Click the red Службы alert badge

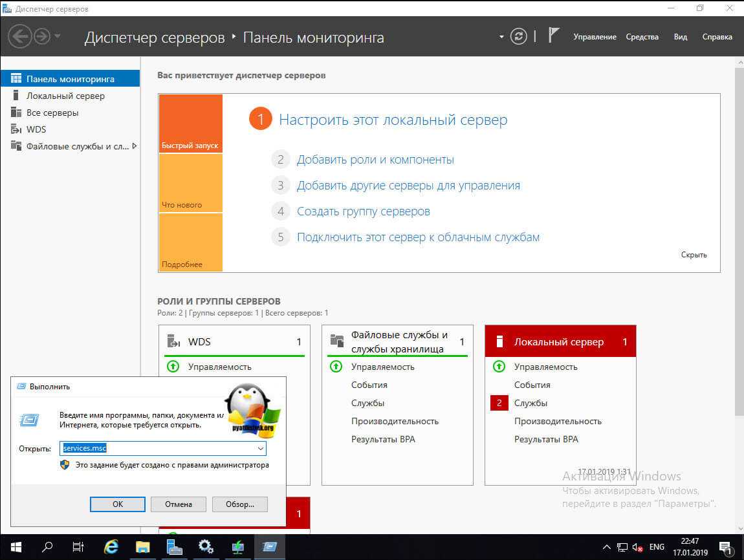pyautogui.click(x=499, y=403)
